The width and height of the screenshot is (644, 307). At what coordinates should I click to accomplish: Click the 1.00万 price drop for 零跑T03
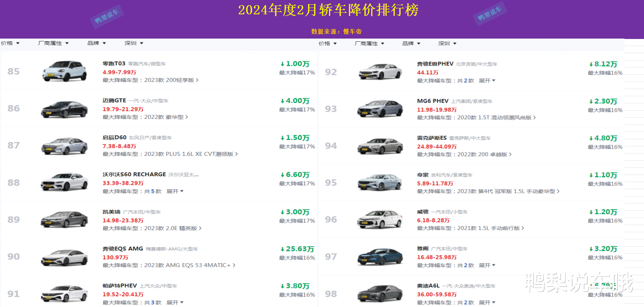coord(295,64)
